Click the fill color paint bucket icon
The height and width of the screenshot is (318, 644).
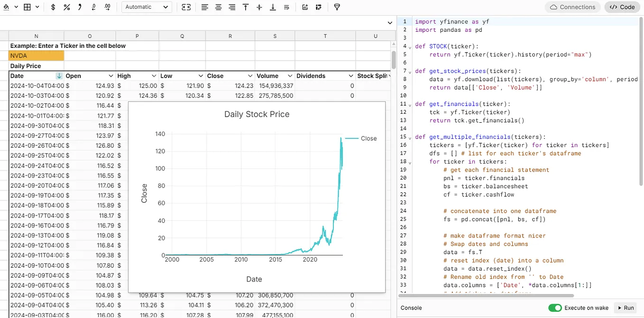click(x=7, y=7)
